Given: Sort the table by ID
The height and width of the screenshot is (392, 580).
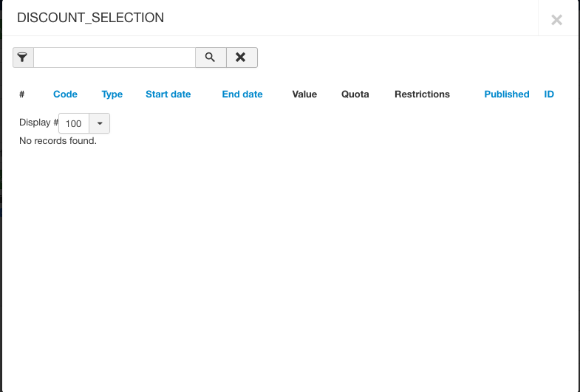Looking at the screenshot, I should [x=549, y=94].
